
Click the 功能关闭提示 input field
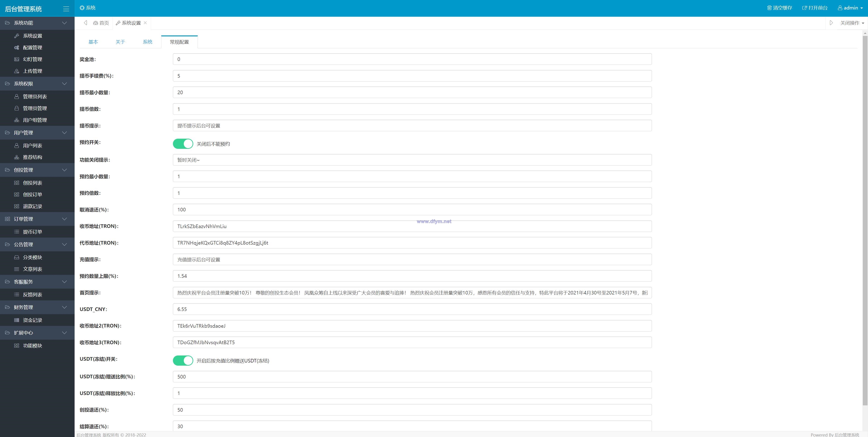412,160
